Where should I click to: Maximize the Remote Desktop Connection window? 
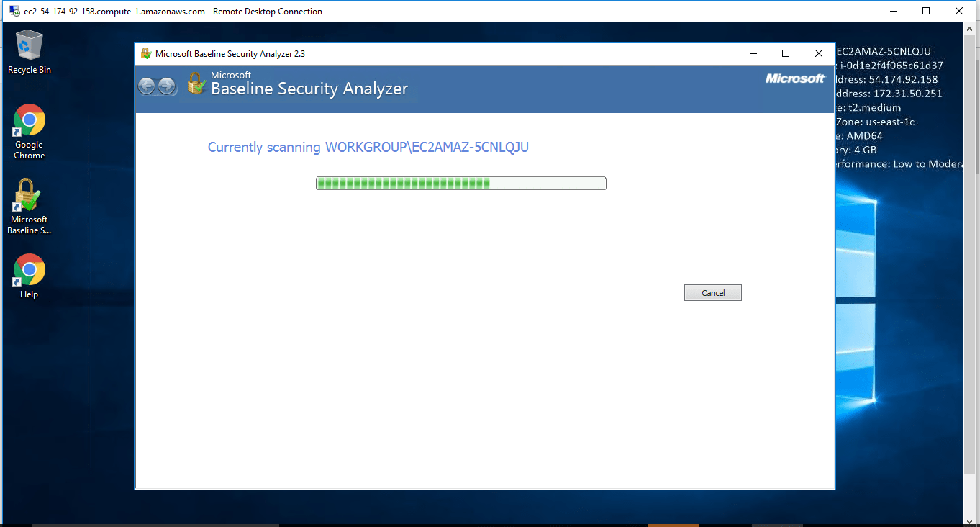tap(926, 12)
